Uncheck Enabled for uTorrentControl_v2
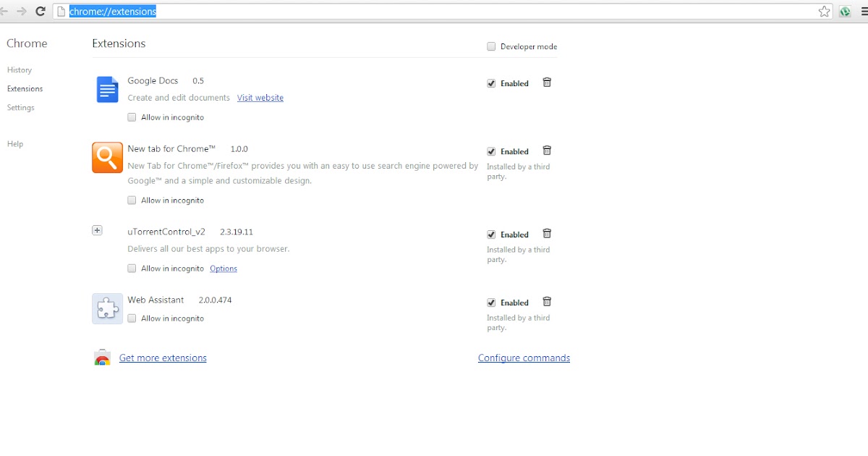This screenshot has width=868, height=456. [x=491, y=235]
